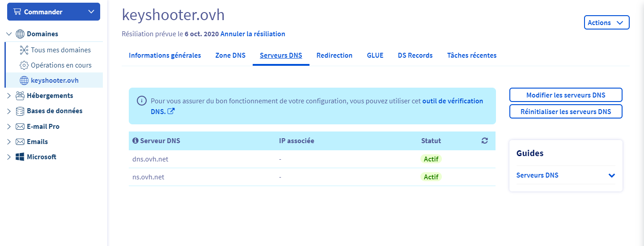Expand the Bases de données section
Viewport: 644px width, 246px height.
point(9,111)
